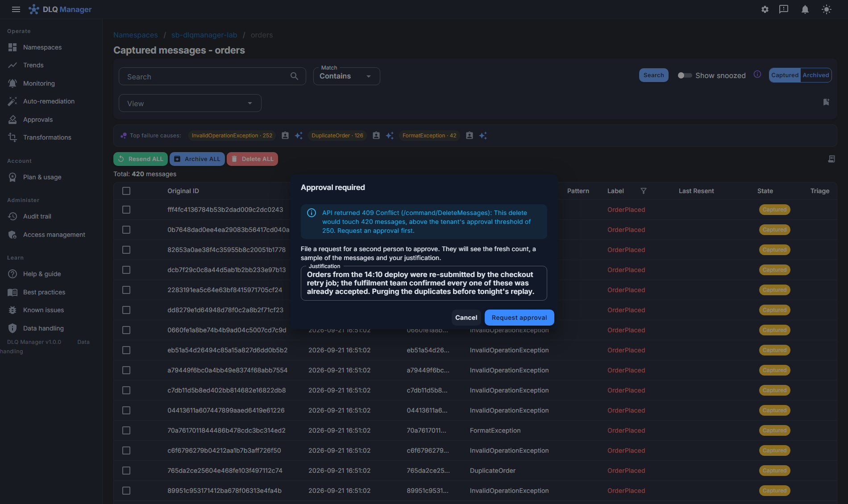Click AI sparkle icon beside DuplicateOrder chip
Screen dimensions: 848x504
click(390, 136)
